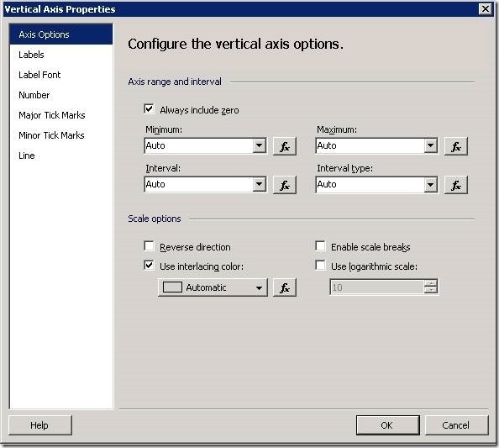499x448 pixels.
Task: Expand the Maximum dropdown arrow
Action: coord(431,145)
